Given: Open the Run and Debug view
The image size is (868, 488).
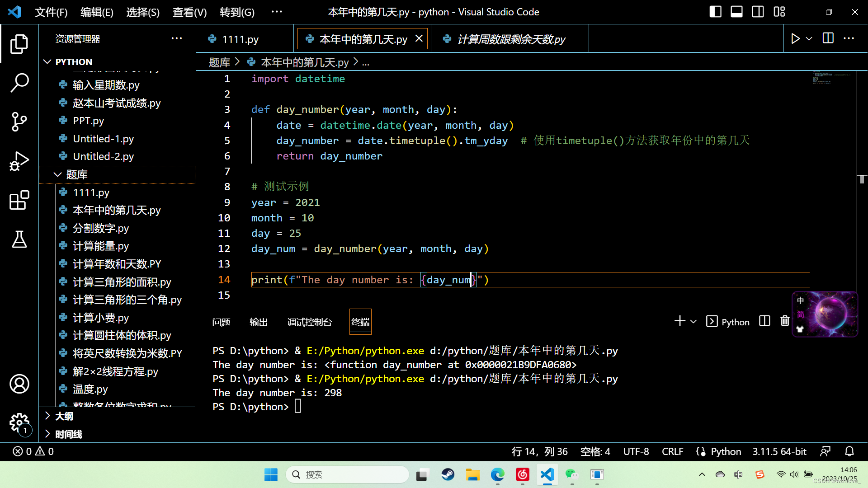Looking at the screenshot, I should coord(19,161).
